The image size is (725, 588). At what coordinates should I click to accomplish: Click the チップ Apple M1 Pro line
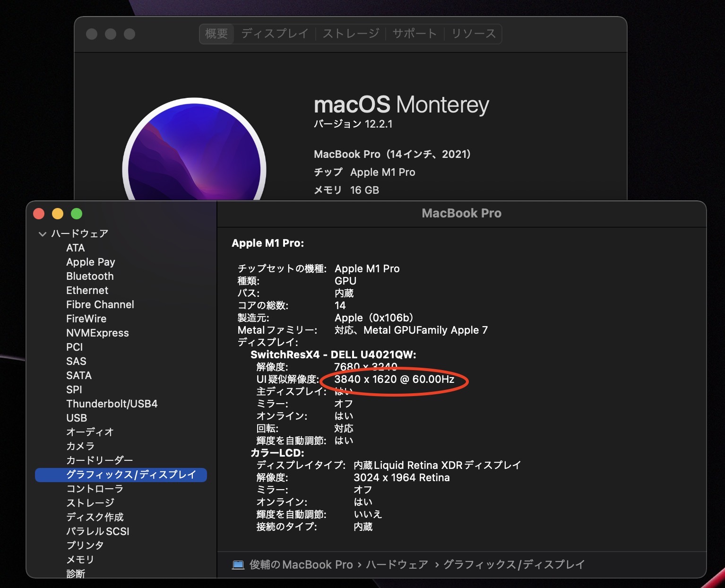tap(364, 172)
